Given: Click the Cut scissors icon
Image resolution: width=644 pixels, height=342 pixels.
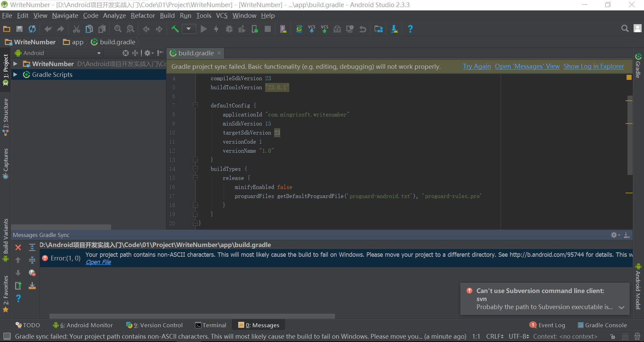Looking at the screenshot, I should point(77,29).
